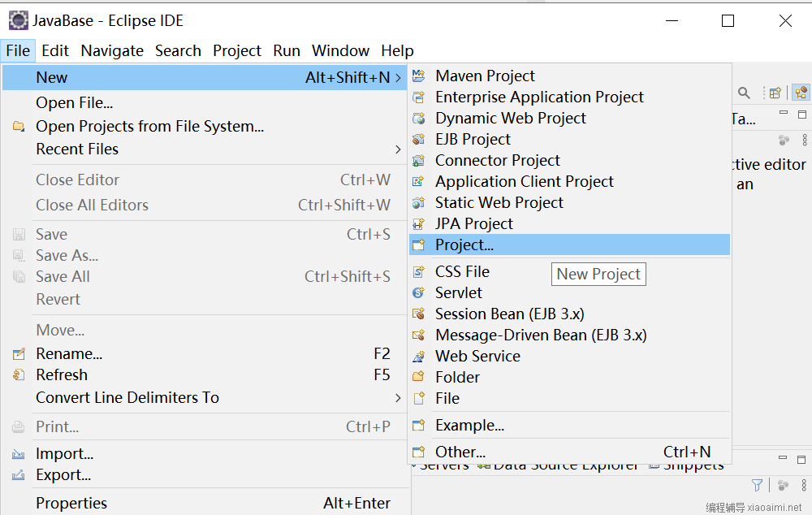Create a new Dynamic Web Project
Viewport: 812px width, 515px height.
click(510, 118)
